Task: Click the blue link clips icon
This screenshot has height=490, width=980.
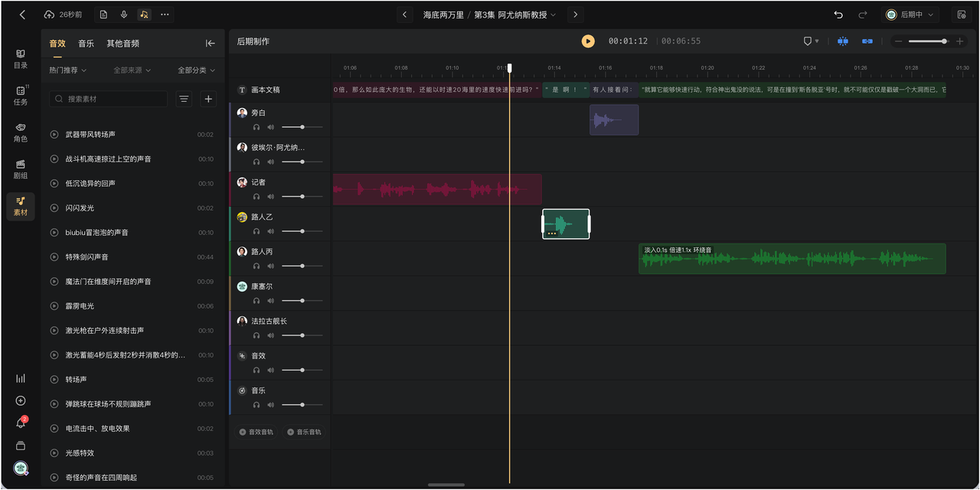Action: [867, 41]
